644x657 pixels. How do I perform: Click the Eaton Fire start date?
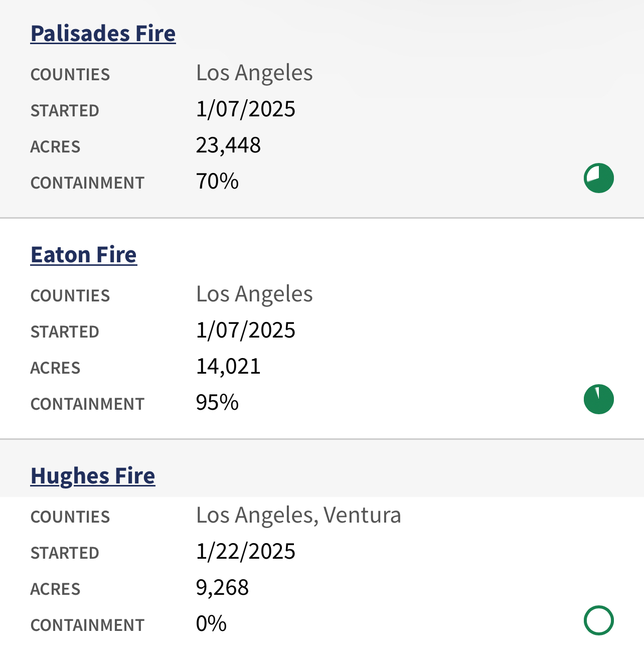coord(246,331)
